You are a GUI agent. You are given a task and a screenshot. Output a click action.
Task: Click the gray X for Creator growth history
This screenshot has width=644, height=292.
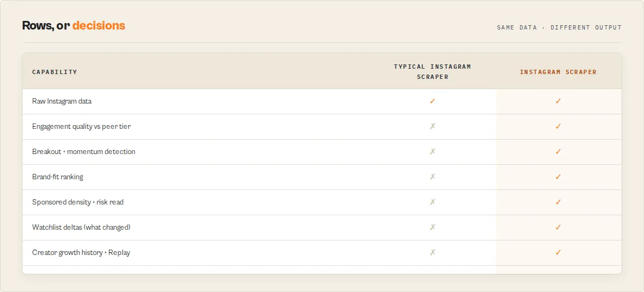click(x=433, y=252)
